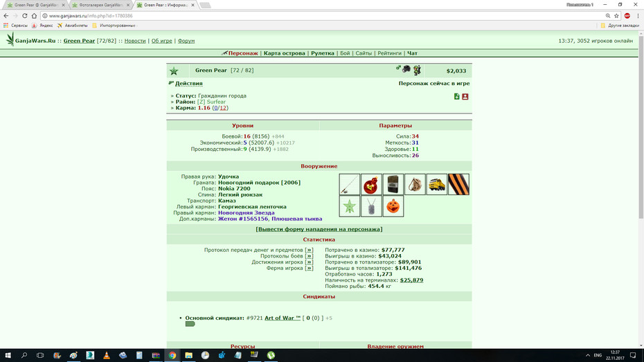Click the dog tag token icon
Image resolution: width=644 pixels, height=362 pixels.
tap(371, 206)
